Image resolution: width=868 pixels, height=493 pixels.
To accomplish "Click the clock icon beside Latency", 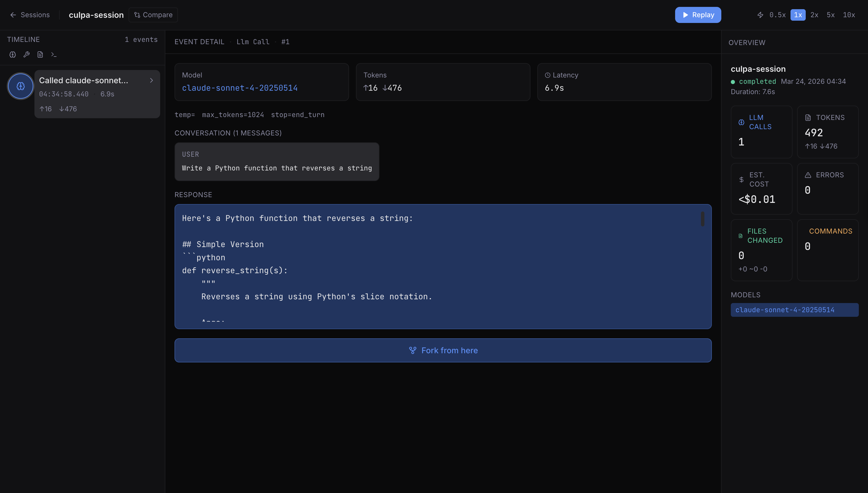I will click(547, 75).
